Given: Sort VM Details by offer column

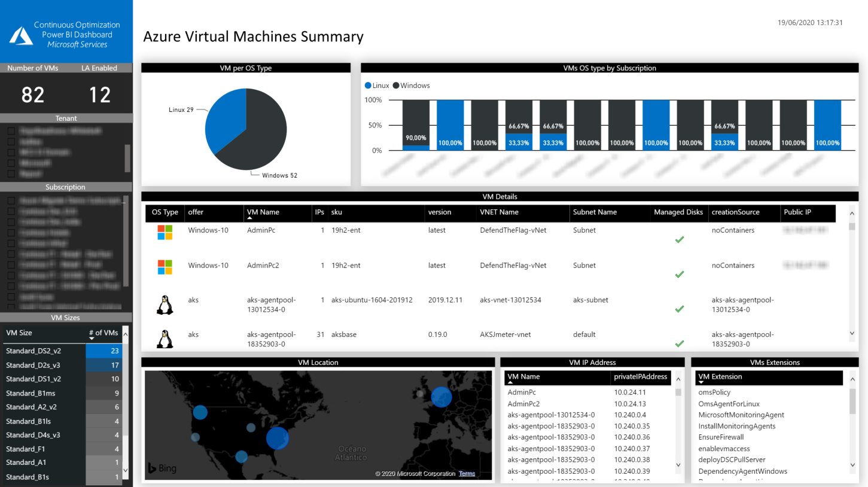Looking at the screenshot, I should point(196,212).
